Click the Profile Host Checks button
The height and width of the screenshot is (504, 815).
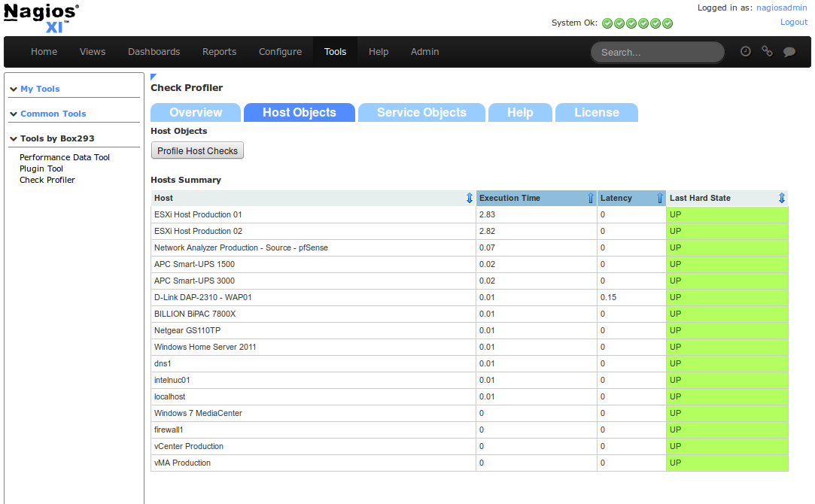(197, 150)
